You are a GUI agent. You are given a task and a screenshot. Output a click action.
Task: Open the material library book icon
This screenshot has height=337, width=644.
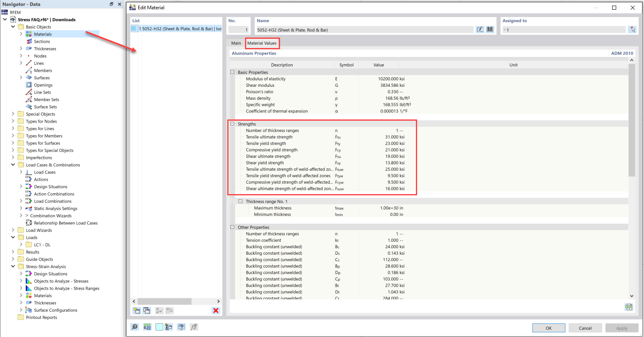(x=490, y=29)
